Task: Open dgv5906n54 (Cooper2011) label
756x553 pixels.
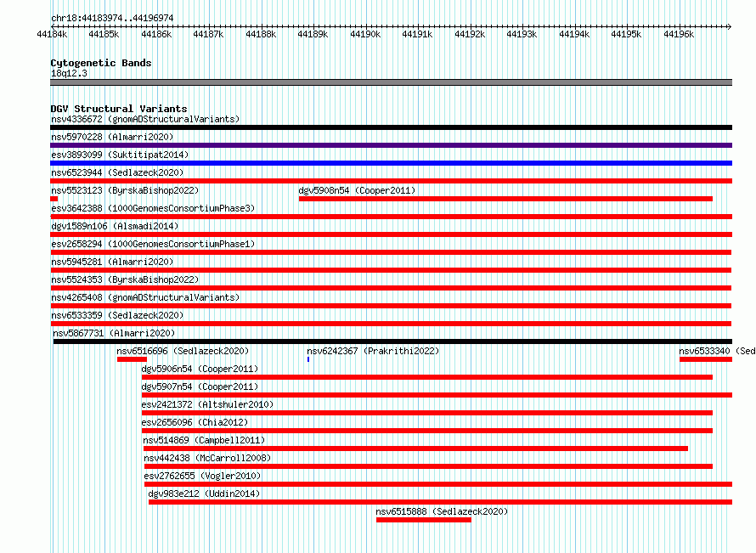Action: point(200,369)
